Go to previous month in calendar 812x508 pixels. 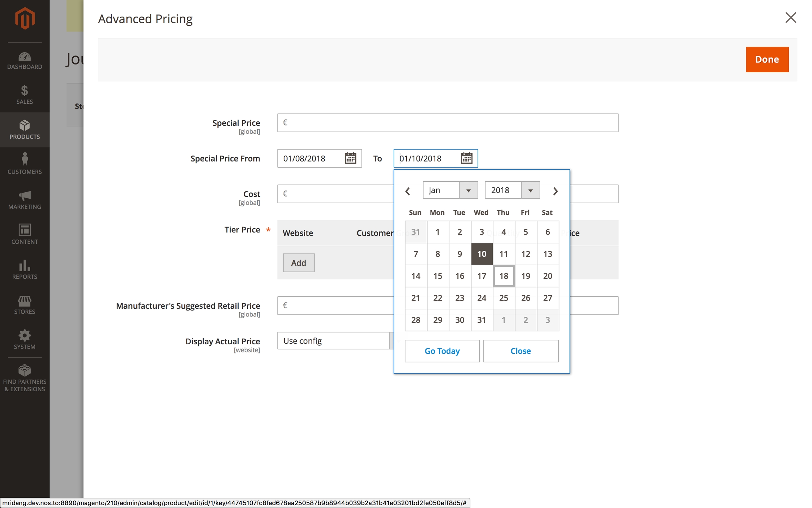click(x=408, y=191)
